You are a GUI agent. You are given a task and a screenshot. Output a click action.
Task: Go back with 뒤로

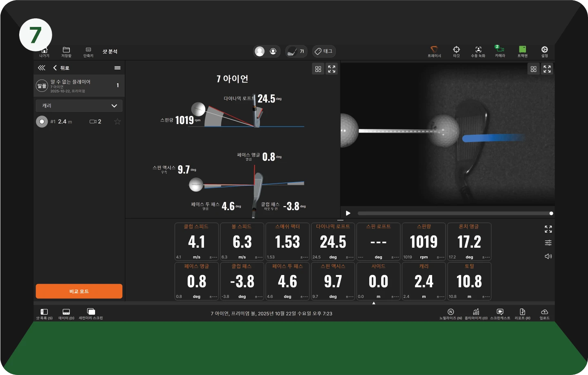pos(61,68)
